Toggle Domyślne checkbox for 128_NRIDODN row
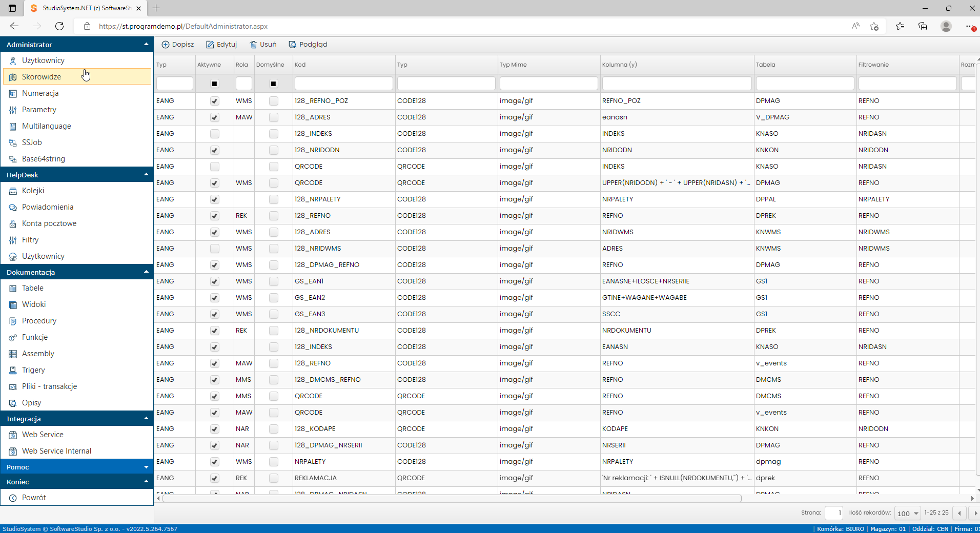 point(274,150)
